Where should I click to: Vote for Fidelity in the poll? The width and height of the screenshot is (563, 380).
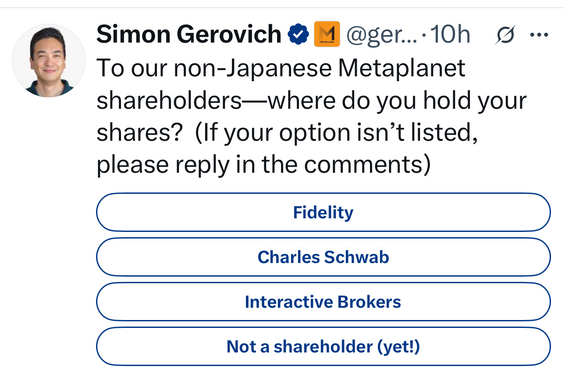(323, 212)
